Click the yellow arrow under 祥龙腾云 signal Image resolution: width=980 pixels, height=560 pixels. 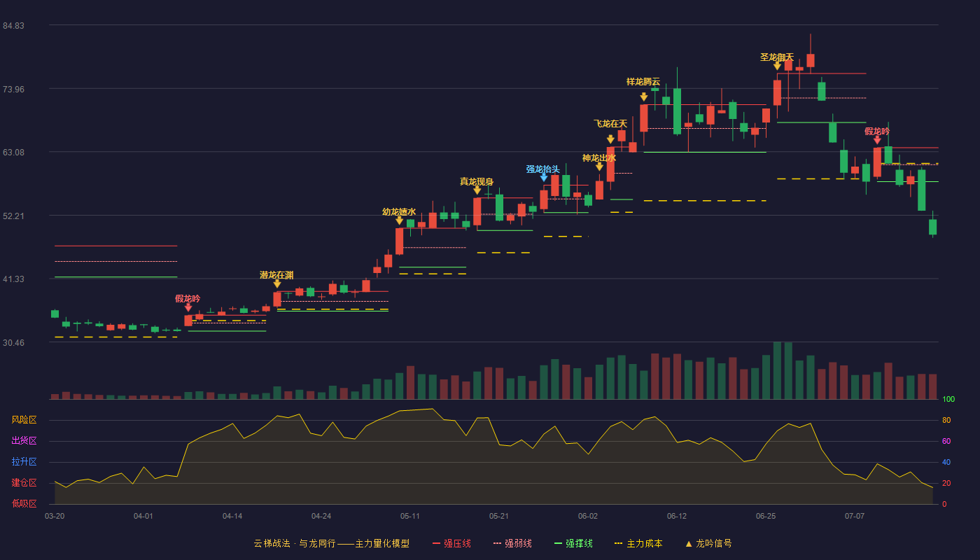[644, 97]
